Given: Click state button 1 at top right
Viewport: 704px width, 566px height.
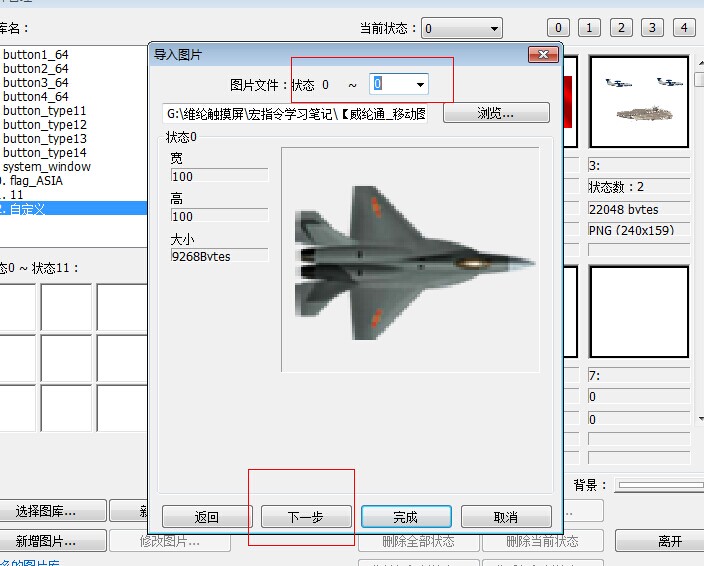Looking at the screenshot, I should coord(590,28).
